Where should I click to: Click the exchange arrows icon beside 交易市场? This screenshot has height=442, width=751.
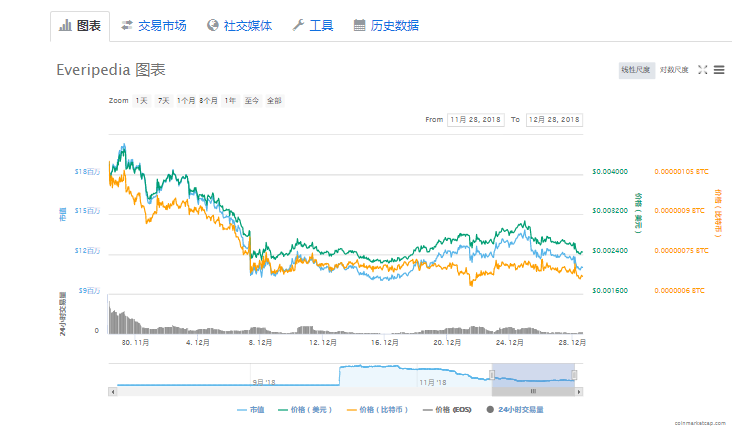point(126,25)
